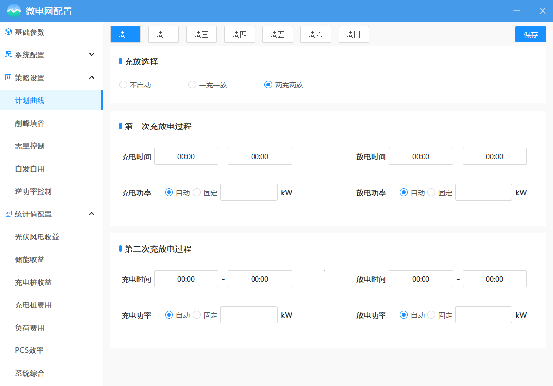Click first-cycle 放电时间 start time field

click(421, 156)
